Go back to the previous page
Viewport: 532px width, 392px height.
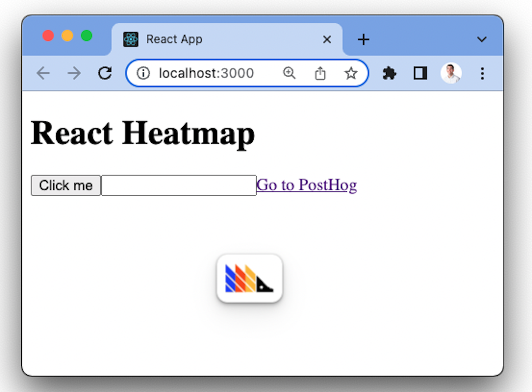tap(43, 73)
